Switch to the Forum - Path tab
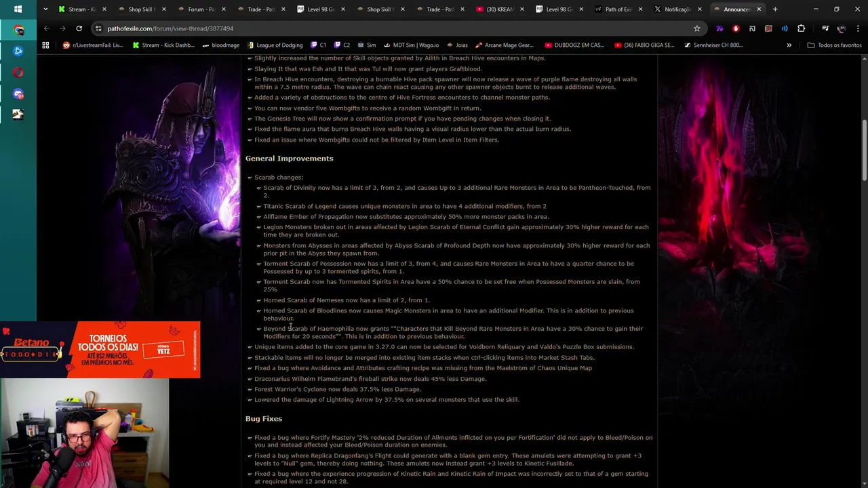 pos(201,9)
